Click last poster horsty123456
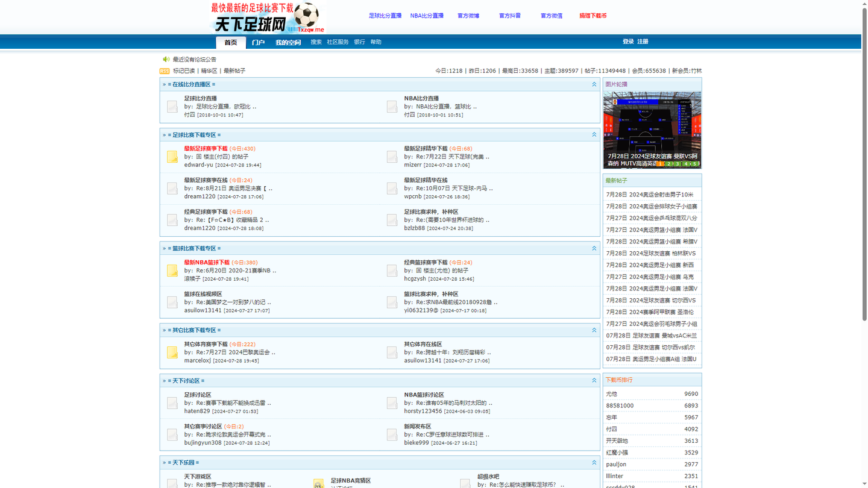 [423, 411]
